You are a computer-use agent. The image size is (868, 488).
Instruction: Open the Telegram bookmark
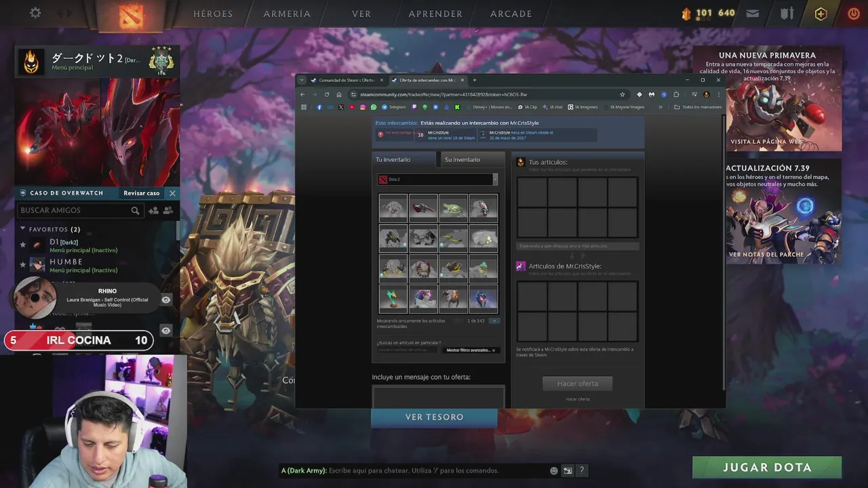pos(394,107)
